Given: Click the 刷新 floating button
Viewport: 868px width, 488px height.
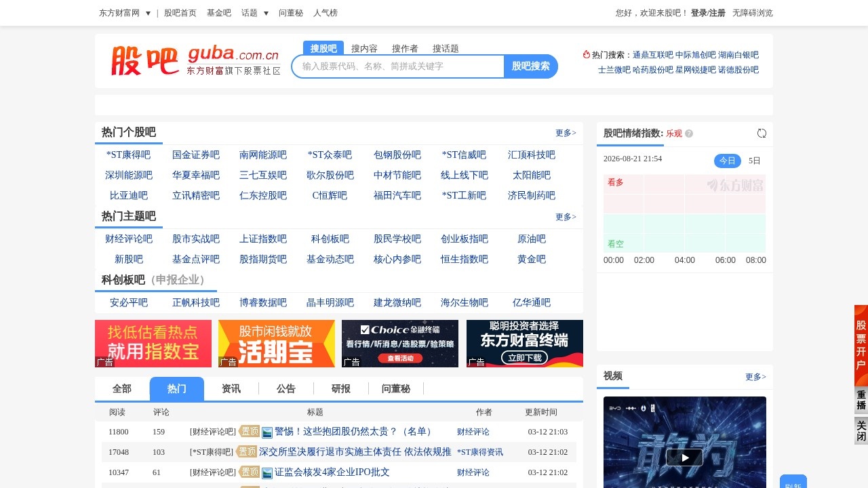Looking at the screenshot, I should (x=793, y=482).
